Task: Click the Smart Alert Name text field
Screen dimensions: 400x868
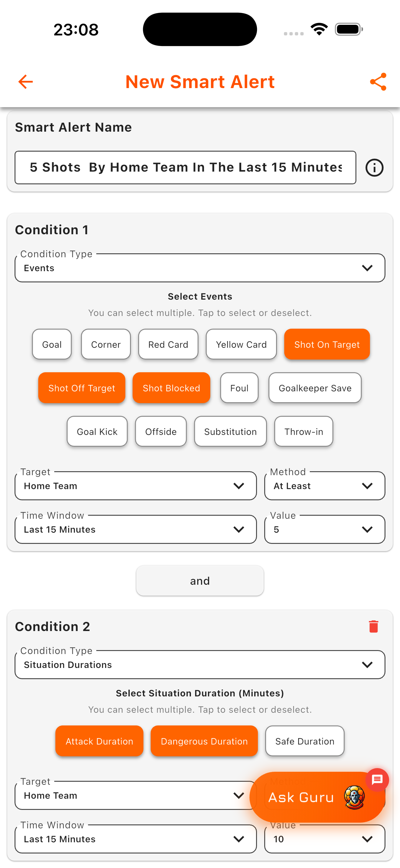Action: click(x=185, y=167)
